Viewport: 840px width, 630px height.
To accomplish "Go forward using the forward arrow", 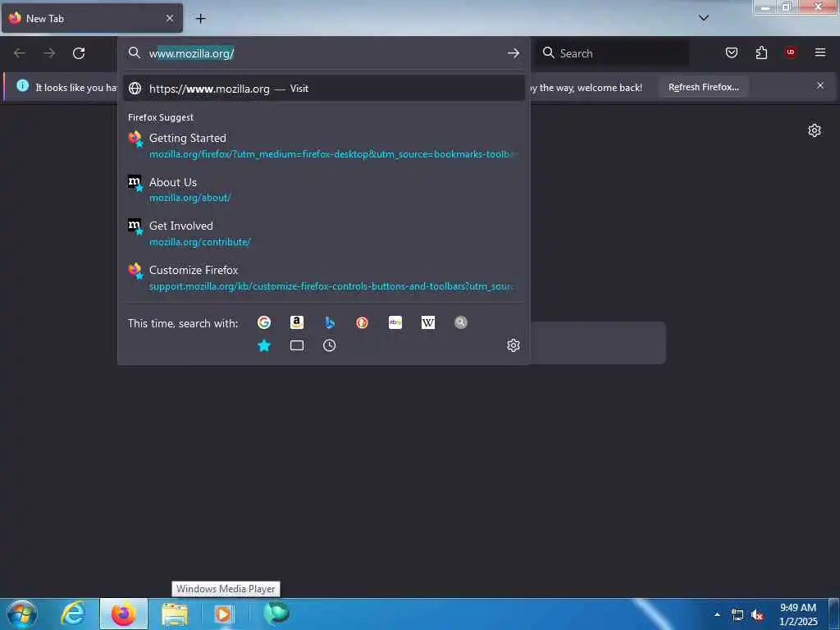I will (49, 53).
